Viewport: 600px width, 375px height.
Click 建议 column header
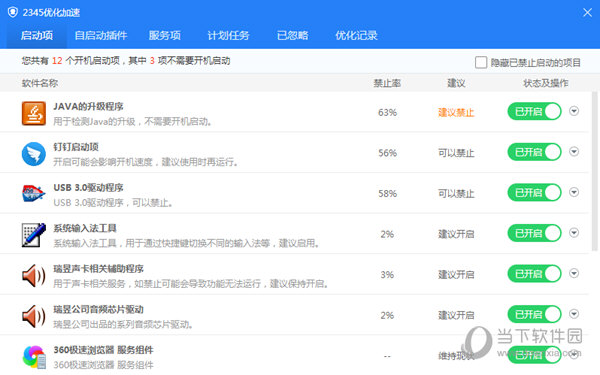pos(456,83)
